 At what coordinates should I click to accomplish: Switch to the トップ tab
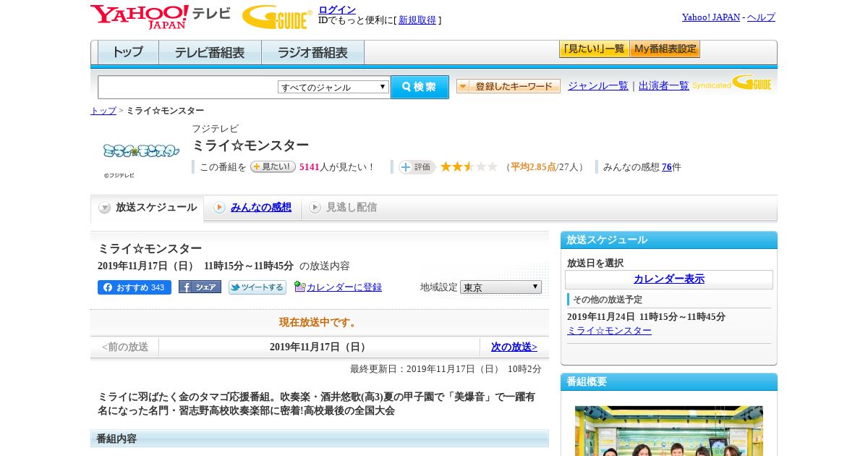pyautogui.click(x=128, y=53)
